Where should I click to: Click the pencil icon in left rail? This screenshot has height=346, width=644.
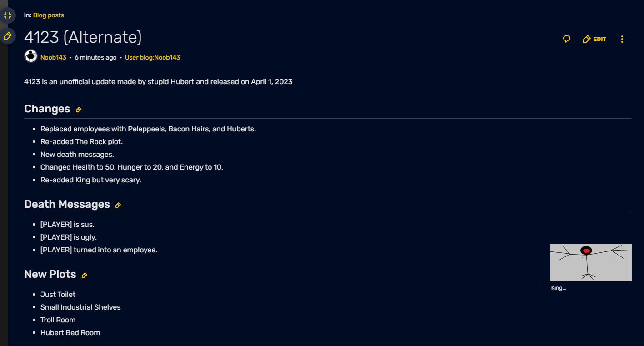coord(7,36)
